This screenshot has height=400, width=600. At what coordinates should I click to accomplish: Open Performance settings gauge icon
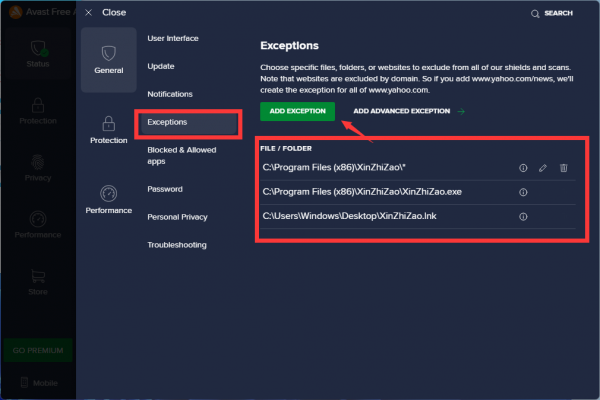pyautogui.click(x=109, y=193)
